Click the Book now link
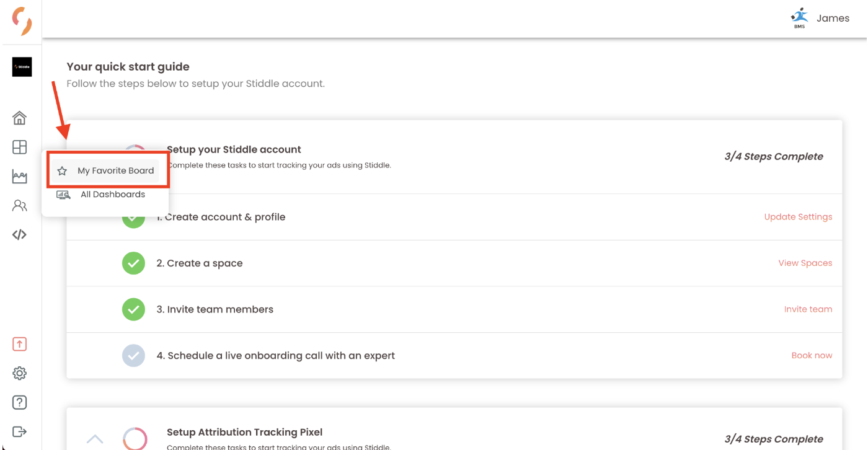The image size is (868, 450). tap(812, 356)
